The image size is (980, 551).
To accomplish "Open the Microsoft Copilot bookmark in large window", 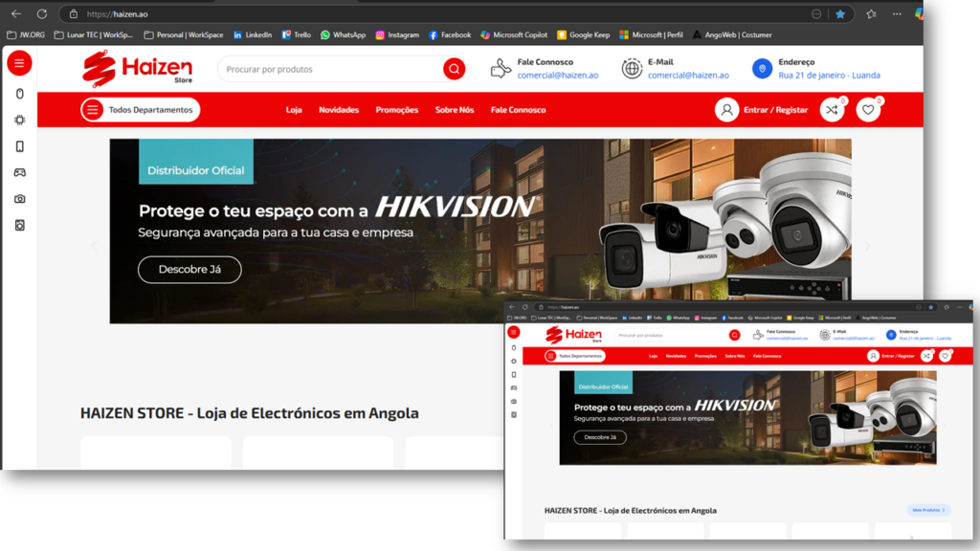I will (514, 35).
